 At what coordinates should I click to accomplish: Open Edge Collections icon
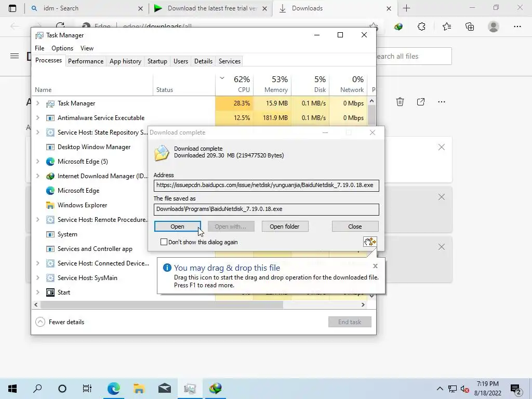click(x=470, y=26)
